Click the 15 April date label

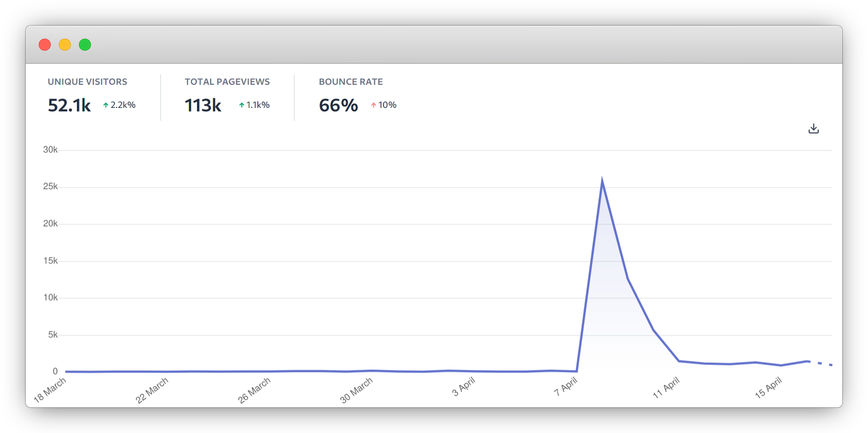pyautogui.click(x=768, y=387)
